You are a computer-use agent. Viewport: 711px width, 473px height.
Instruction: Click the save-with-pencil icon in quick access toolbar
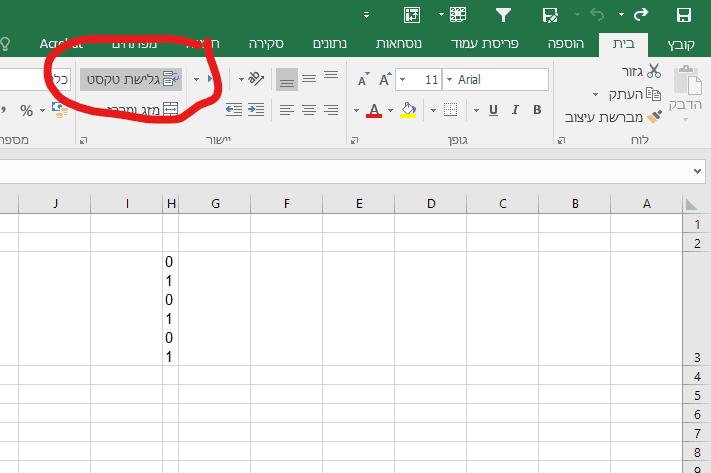(550, 15)
